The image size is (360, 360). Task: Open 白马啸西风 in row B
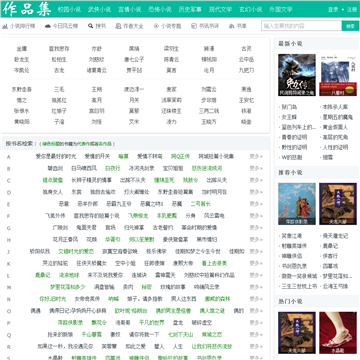84,168
